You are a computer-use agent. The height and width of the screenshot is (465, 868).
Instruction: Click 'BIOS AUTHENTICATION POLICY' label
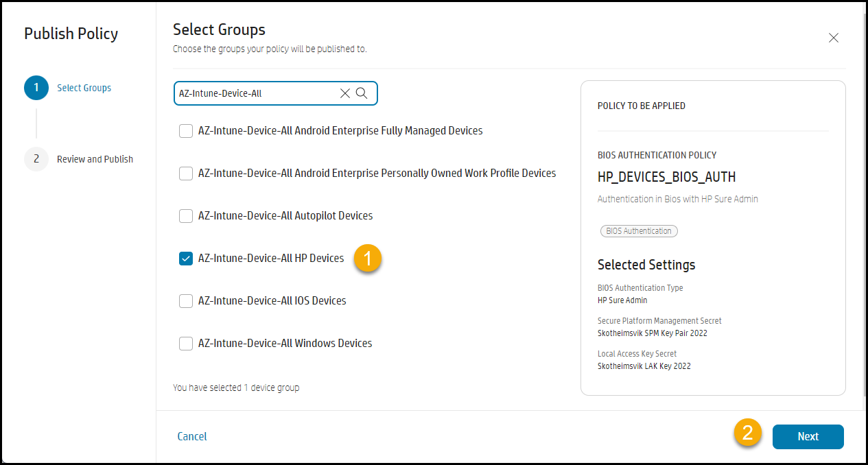tap(657, 156)
